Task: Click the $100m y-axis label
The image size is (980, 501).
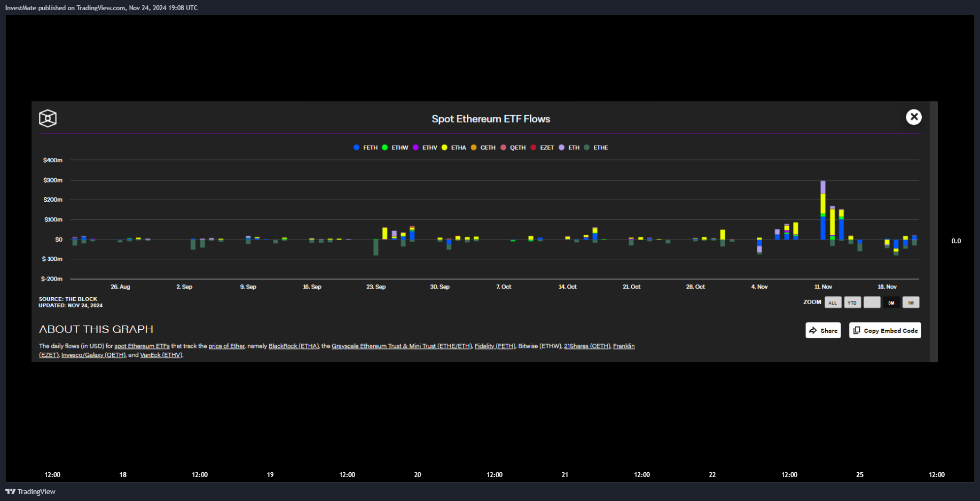Action: point(53,219)
